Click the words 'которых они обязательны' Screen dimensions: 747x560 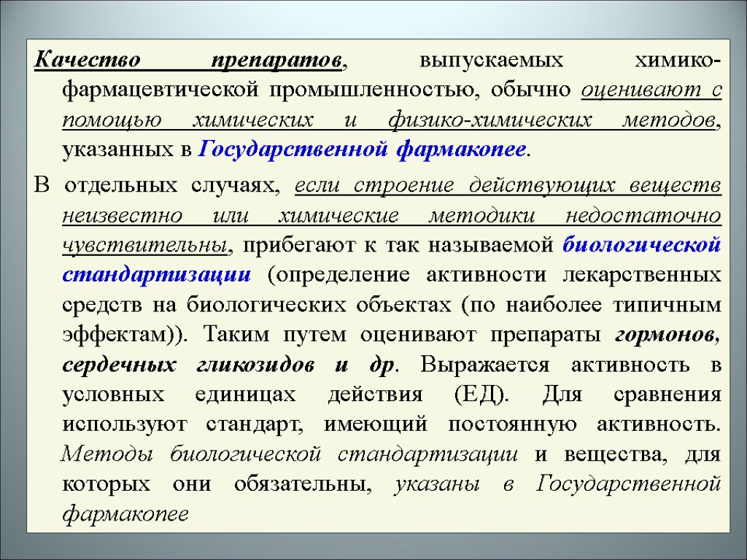pyautogui.click(x=215, y=484)
